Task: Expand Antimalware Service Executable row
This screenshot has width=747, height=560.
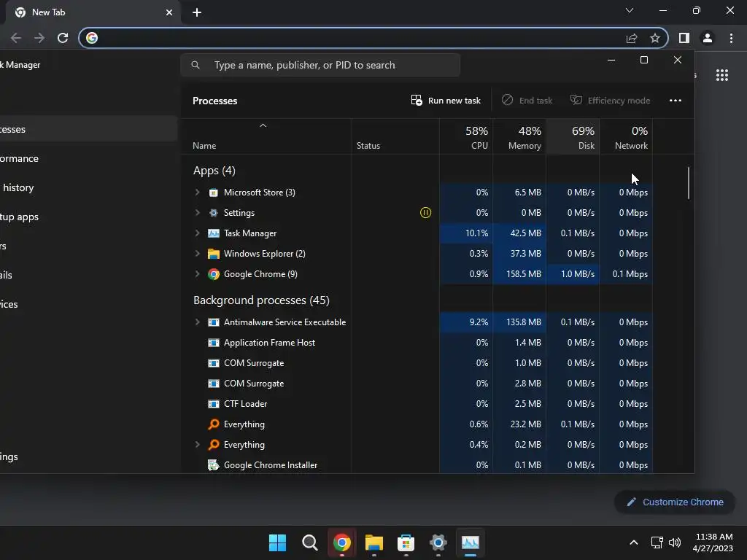Action: [x=197, y=322]
